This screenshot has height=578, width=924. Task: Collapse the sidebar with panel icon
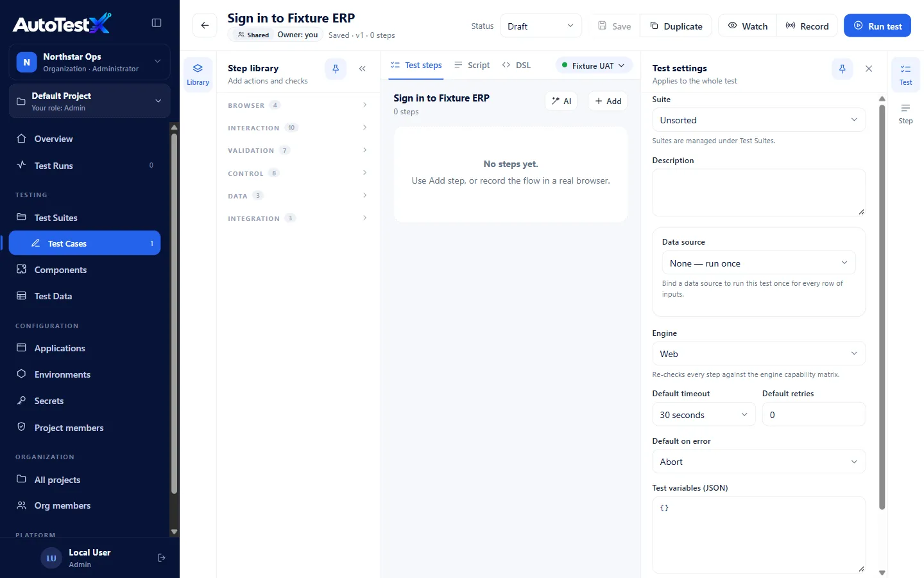(157, 23)
